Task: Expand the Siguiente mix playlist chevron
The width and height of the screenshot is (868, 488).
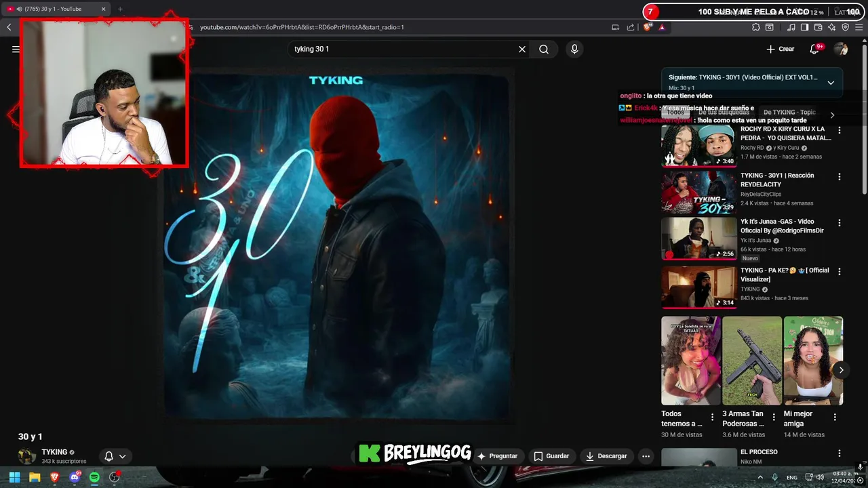Action: 831,83
